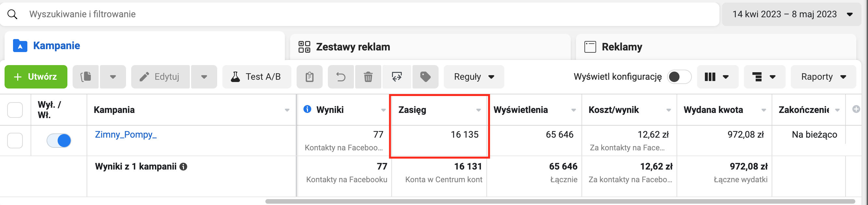Screen dimensions: 868x205
Task: Toggle Wyświetl konfigurację switch
Action: click(x=679, y=77)
